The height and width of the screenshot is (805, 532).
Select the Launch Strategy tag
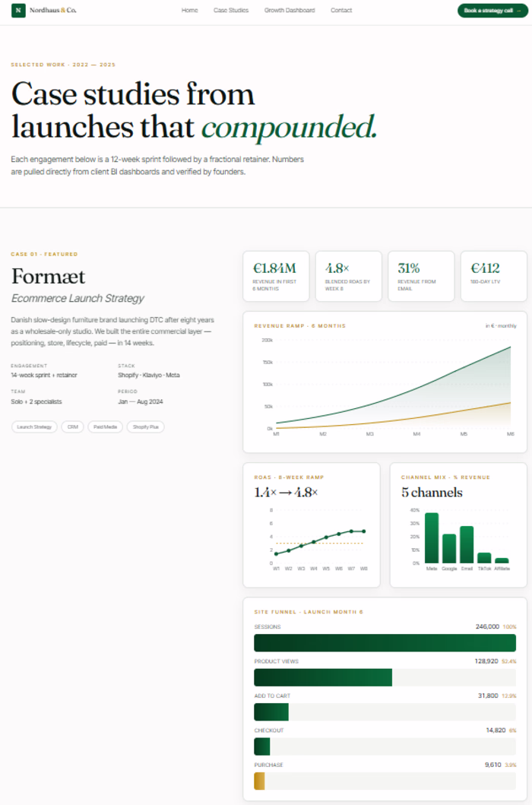click(x=34, y=426)
